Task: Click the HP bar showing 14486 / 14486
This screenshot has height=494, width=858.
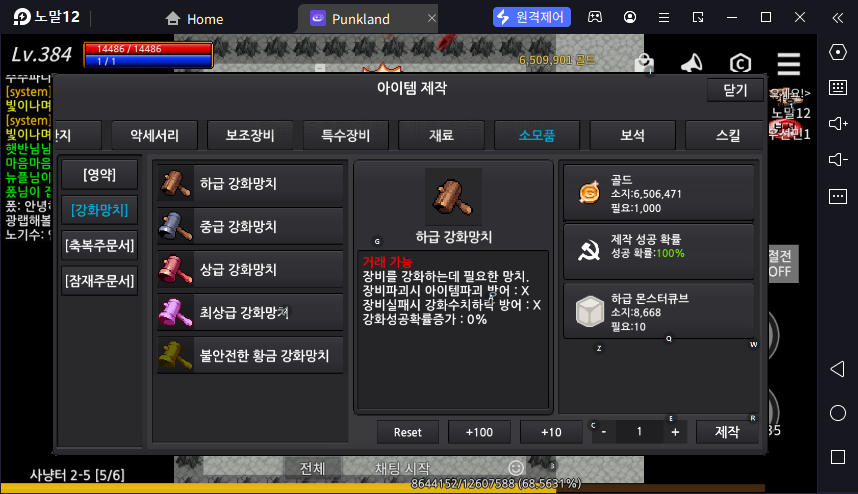Action: (x=148, y=49)
